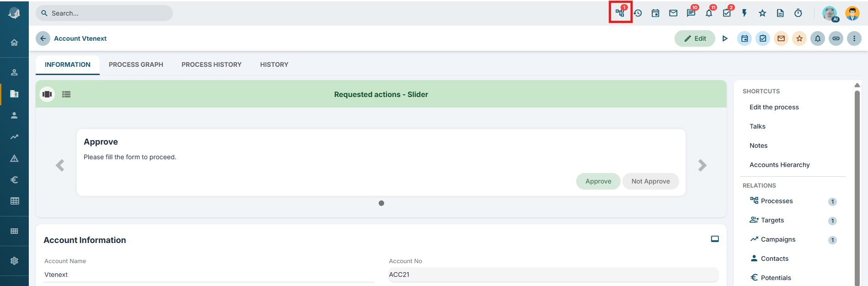Switch requested actions to list view
Image resolution: width=868 pixels, height=286 pixels.
coord(66,94)
